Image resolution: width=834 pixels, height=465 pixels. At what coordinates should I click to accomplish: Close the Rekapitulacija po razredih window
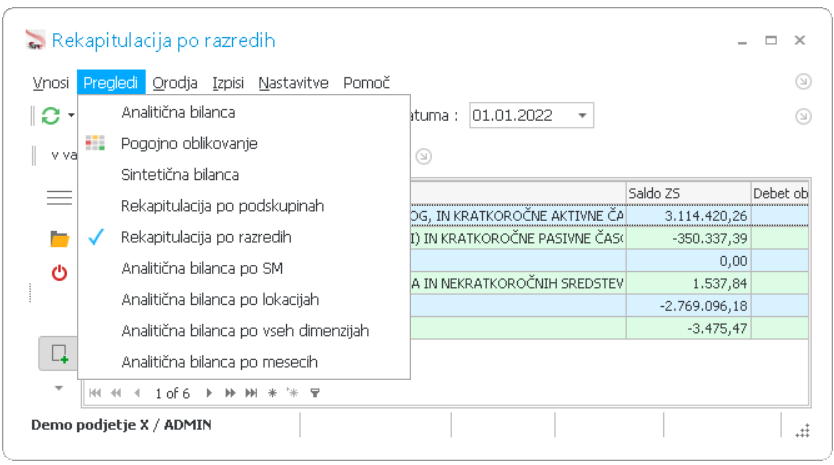point(799,40)
